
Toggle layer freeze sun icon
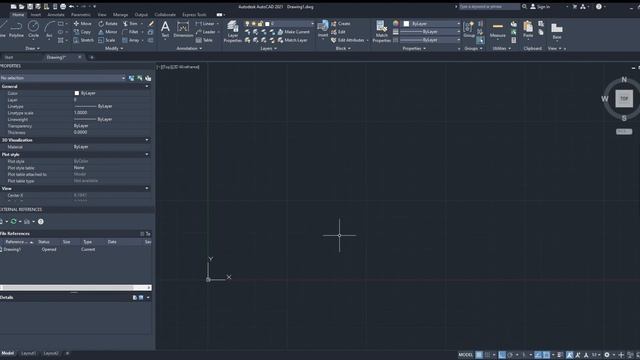(x=253, y=24)
